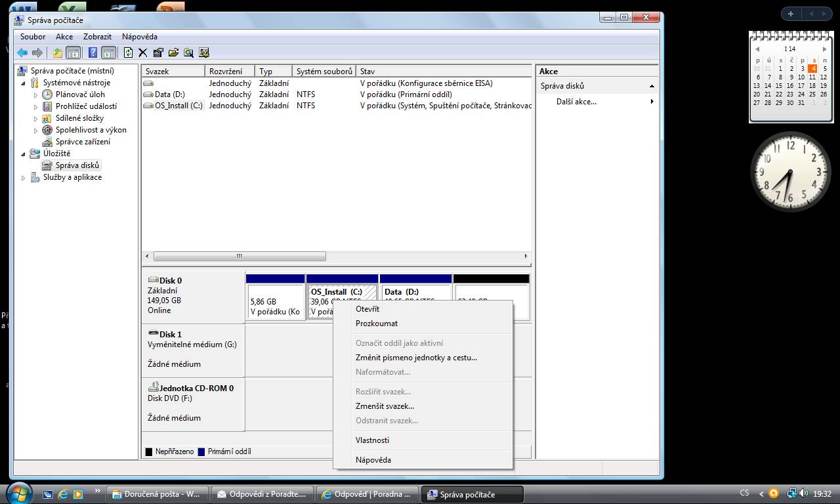Screen dimensions: 840x504
Task: Click the Typ column header
Action: pyautogui.click(x=274, y=72)
